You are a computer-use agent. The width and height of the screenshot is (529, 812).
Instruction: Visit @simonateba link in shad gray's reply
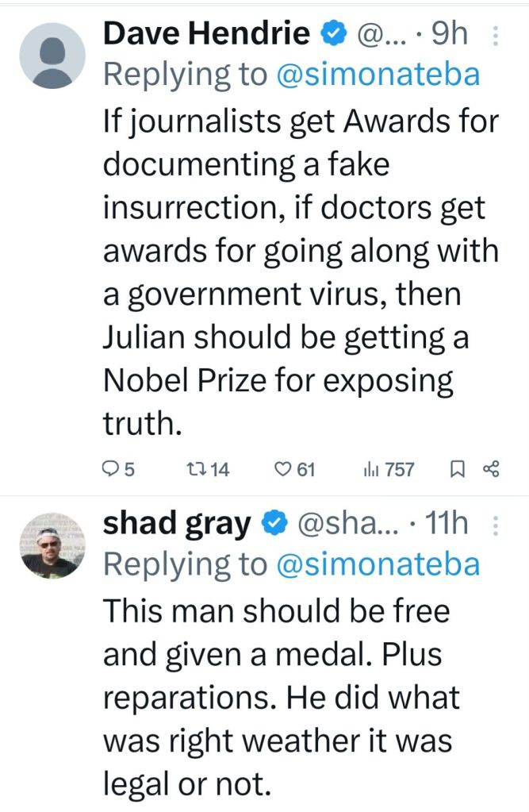[378, 564]
